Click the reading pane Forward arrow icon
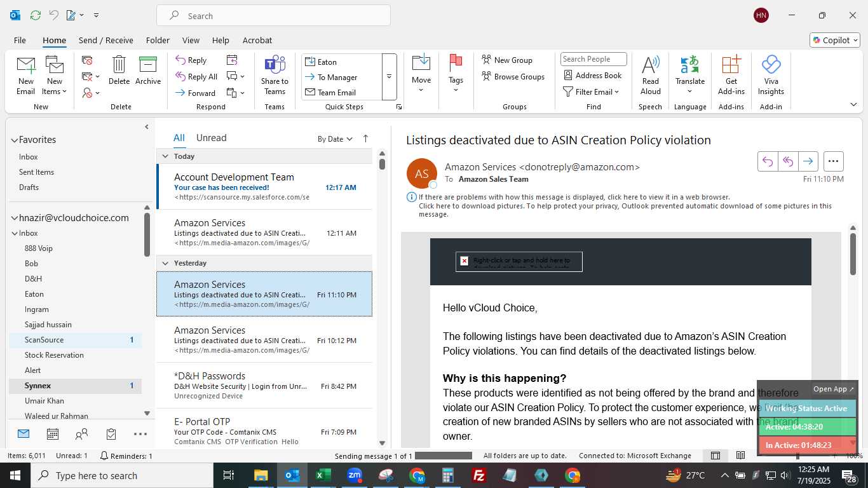The width and height of the screenshot is (868, 488). (808, 161)
